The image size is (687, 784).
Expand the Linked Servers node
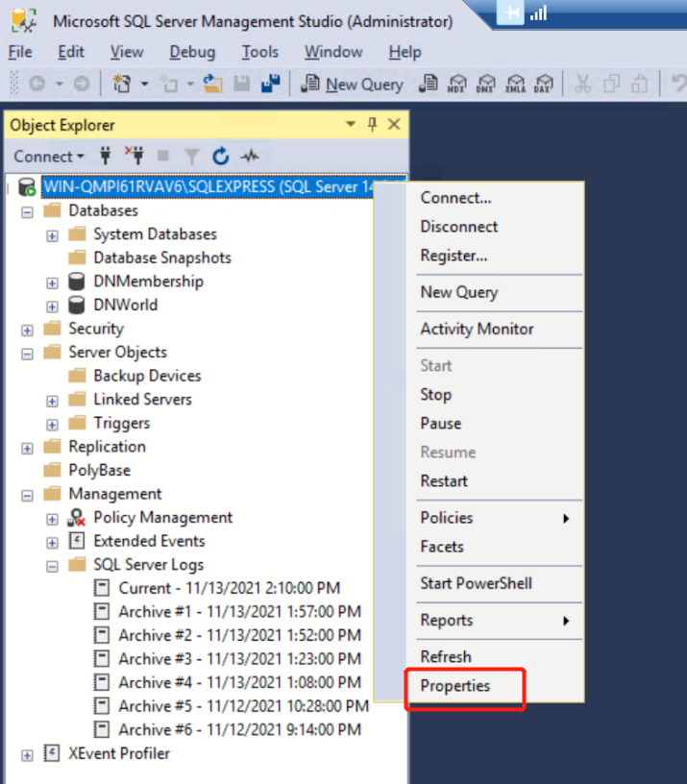coord(52,401)
